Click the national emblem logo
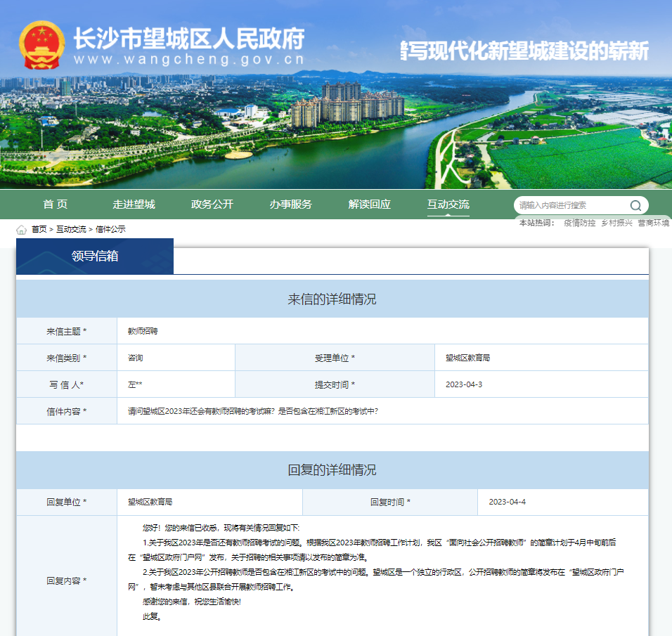672x636 pixels. [42, 46]
